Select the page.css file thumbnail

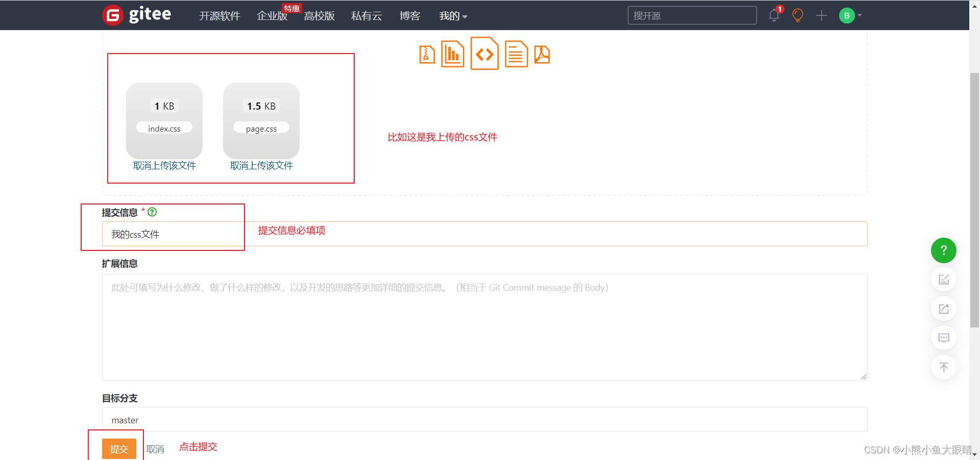pyautogui.click(x=261, y=120)
